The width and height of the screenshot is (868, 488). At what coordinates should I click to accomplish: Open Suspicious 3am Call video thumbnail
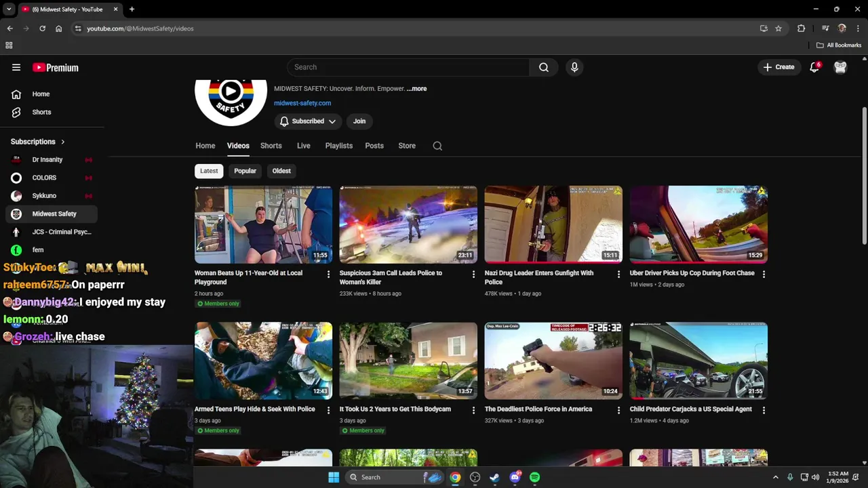408,224
